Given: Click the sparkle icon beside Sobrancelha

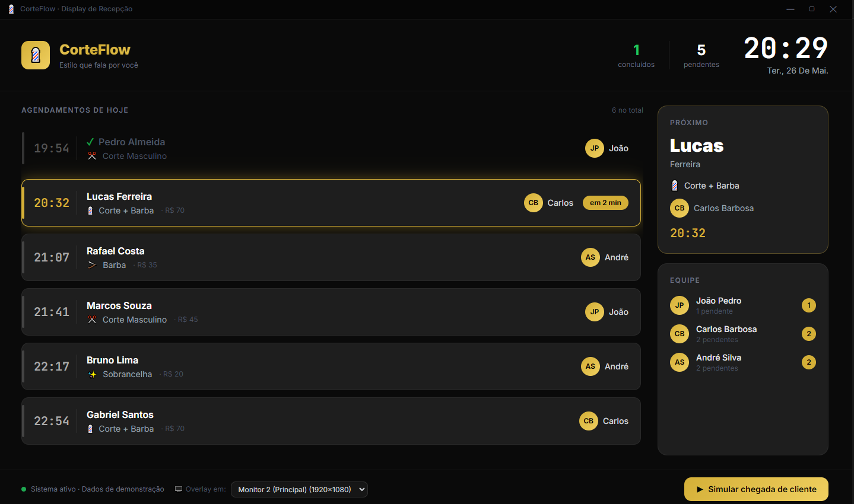Looking at the screenshot, I should [x=92, y=374].
